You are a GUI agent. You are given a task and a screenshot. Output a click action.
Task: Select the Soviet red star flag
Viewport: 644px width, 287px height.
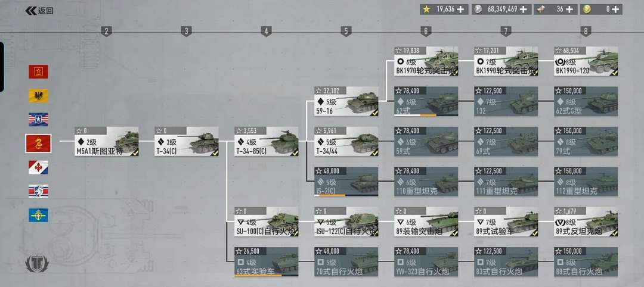(38, 71)
